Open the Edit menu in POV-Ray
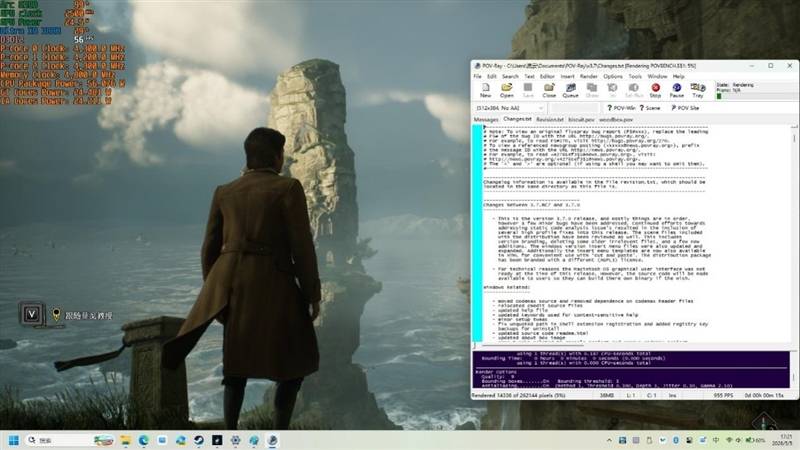This screenshot has height=450, width=800. 492,77
